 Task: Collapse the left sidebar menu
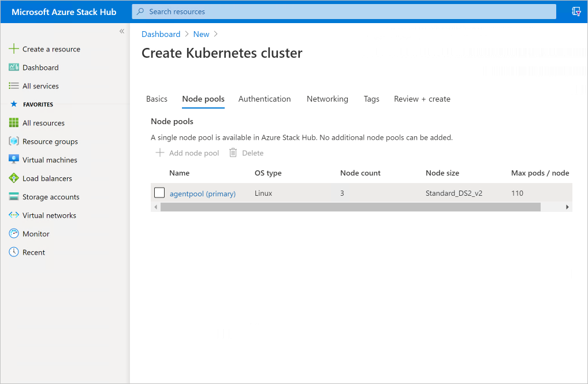(x=122, y=31)
